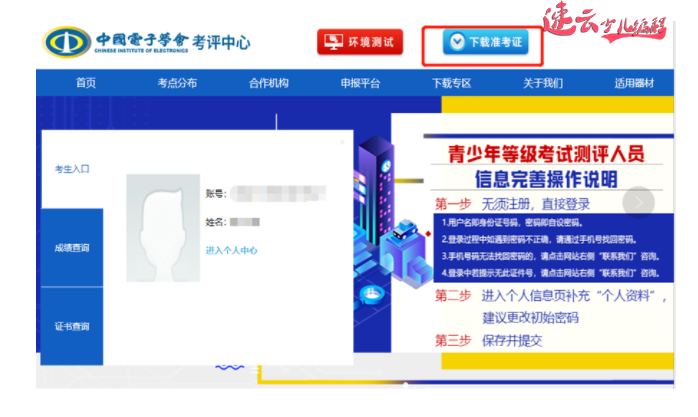Go to 合作机构 in the navigation bar
698x417 pixels.
point(268,84)
